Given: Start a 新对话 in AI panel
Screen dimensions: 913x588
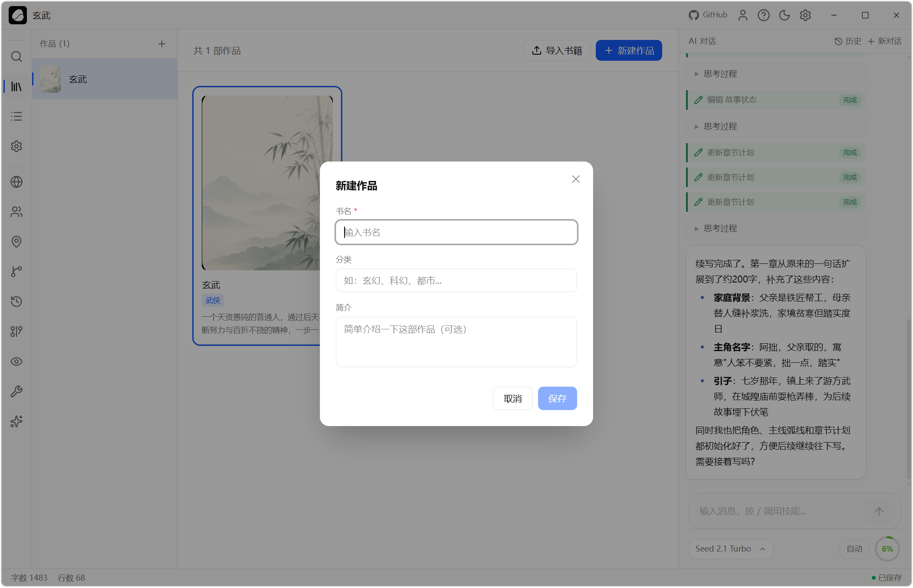Looking at the screenshot, I should point(885,41).
